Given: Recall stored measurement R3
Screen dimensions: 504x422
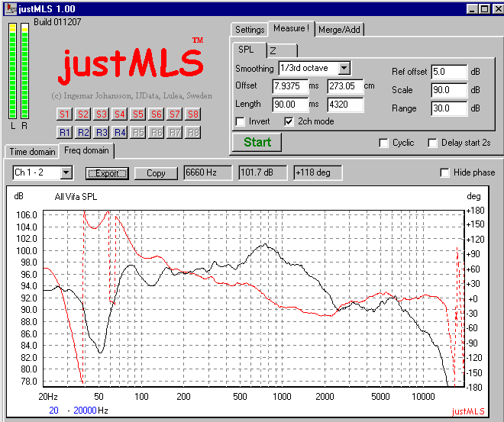Looking at the screenshot, I should [101, 132].
